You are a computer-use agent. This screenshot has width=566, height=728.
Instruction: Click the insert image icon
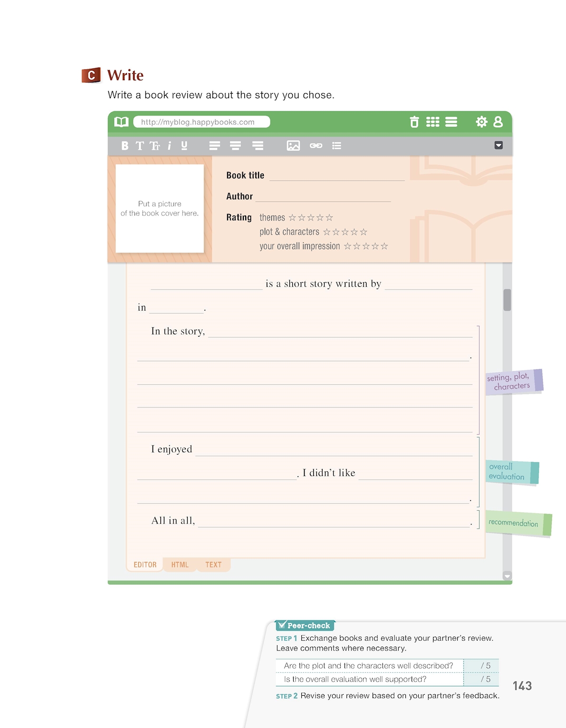pos(293,146)
